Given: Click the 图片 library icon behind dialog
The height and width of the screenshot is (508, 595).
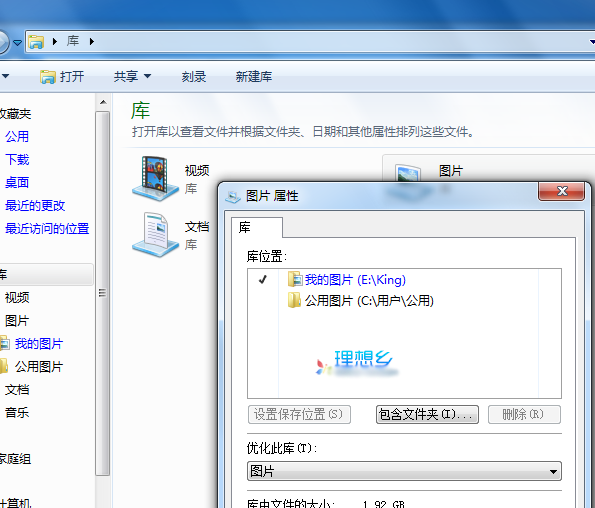Looking at the screenshot, I should point(408,173).
